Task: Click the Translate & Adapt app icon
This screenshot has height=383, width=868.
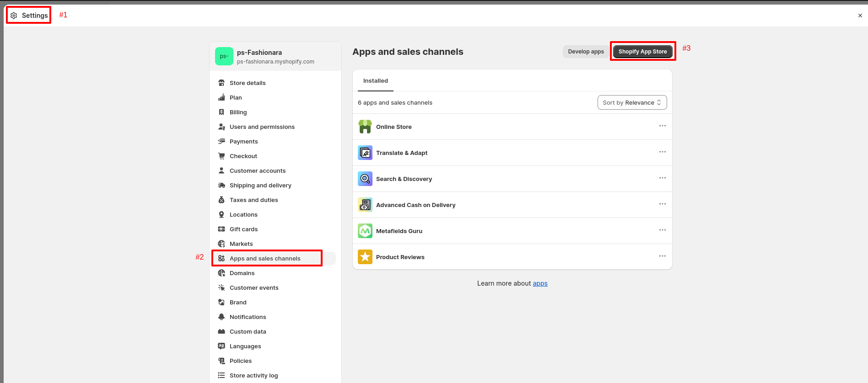Action: (x=365, y=153)
